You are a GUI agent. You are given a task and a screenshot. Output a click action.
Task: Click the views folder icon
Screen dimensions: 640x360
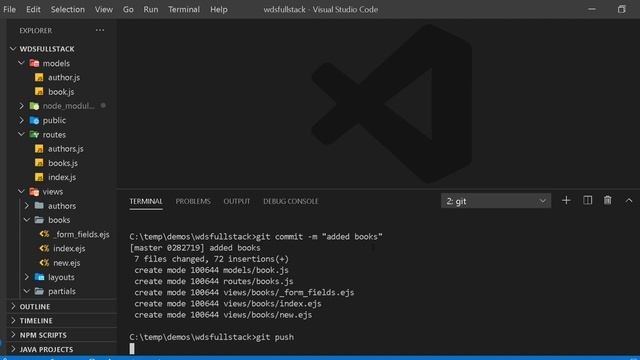coord(34,191)
